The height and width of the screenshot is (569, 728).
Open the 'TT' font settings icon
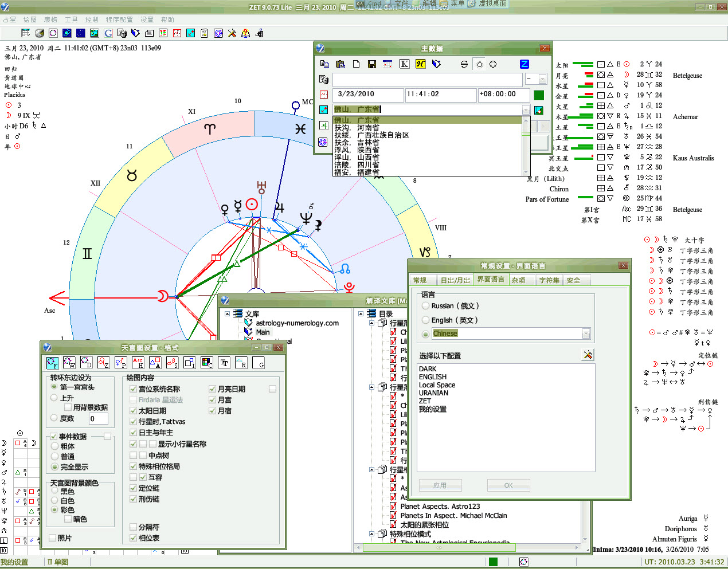point(224,363)
